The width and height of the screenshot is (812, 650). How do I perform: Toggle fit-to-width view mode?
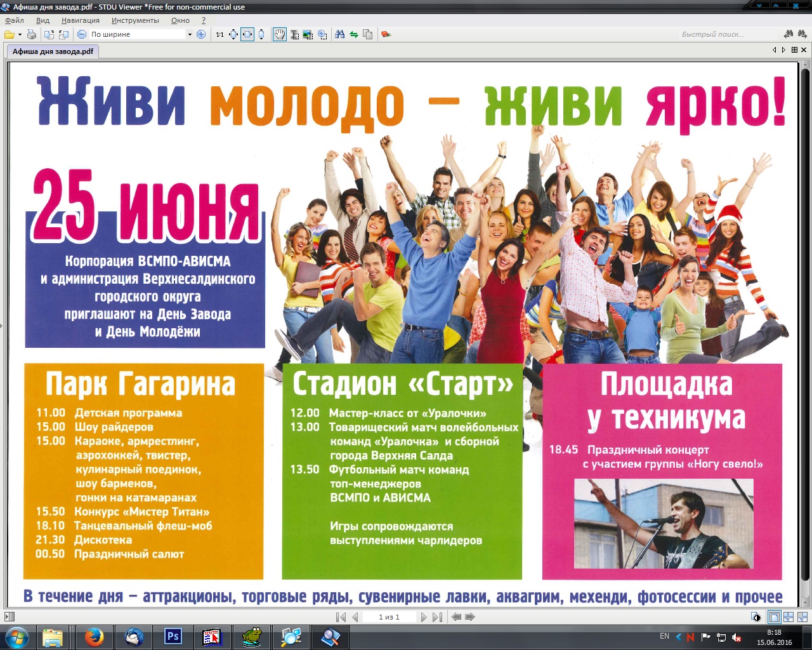coord(247,34)
